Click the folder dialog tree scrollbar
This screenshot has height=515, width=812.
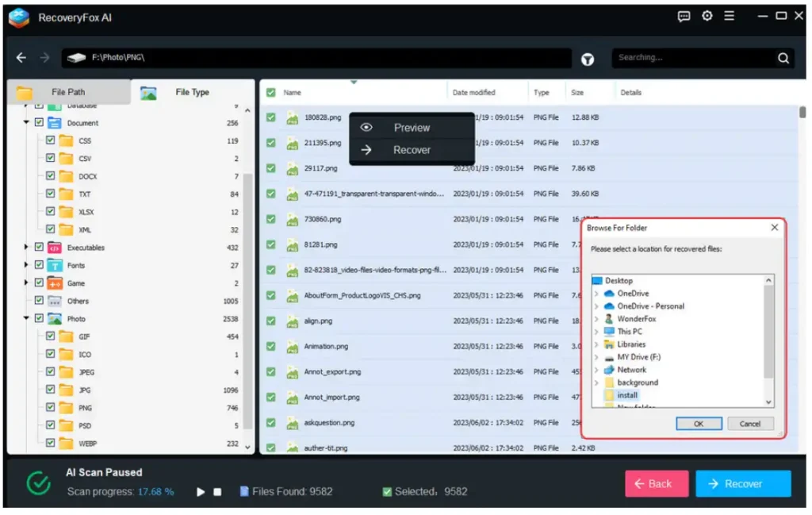pos(768,332)
